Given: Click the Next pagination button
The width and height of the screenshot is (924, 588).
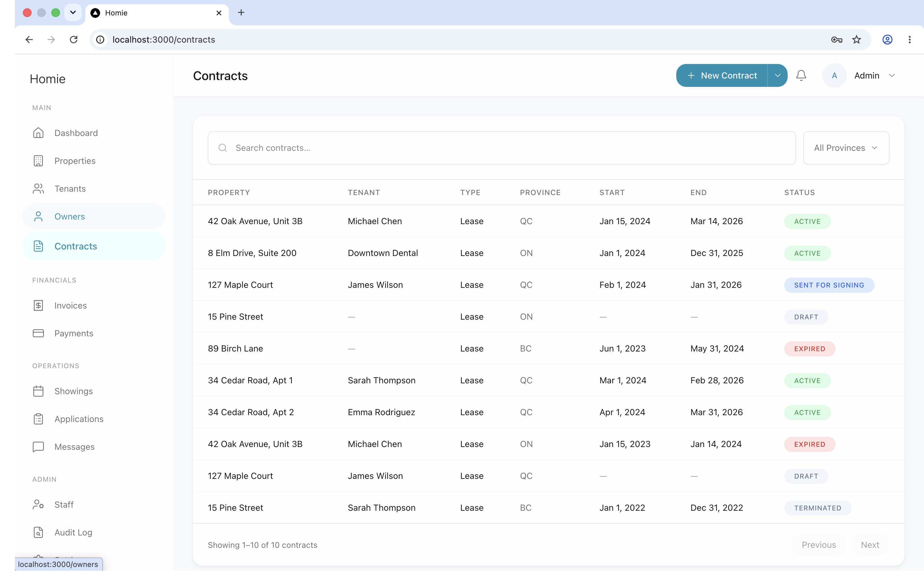Looking at the screenshot, I should pos(870,545).
